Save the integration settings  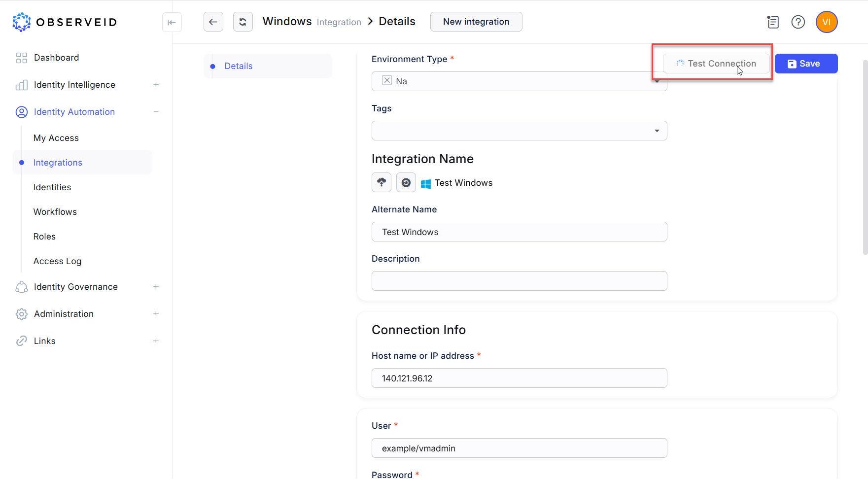[805, 64]
